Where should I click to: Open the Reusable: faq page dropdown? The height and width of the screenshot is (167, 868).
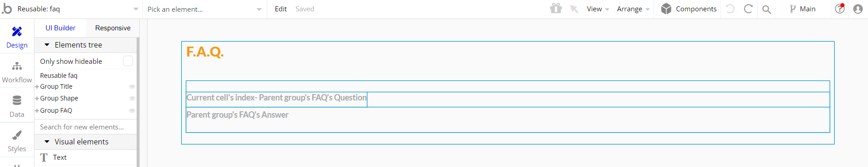pyautogui.click(x=78, y=9)
